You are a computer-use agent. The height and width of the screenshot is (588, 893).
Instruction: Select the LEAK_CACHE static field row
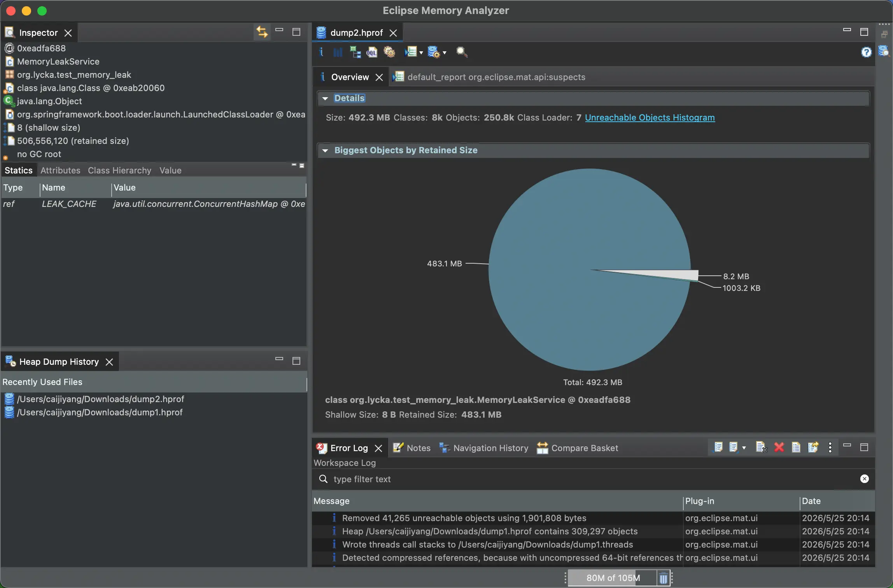click(x=154, y=204)
